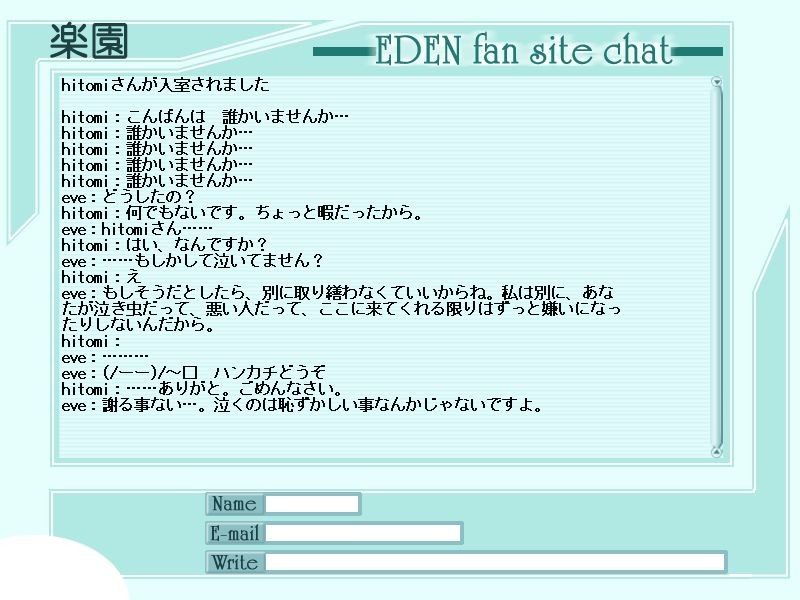The image size is (800, 600).
Task: Focus the Write message input field
Action: [x=495, y=562]
